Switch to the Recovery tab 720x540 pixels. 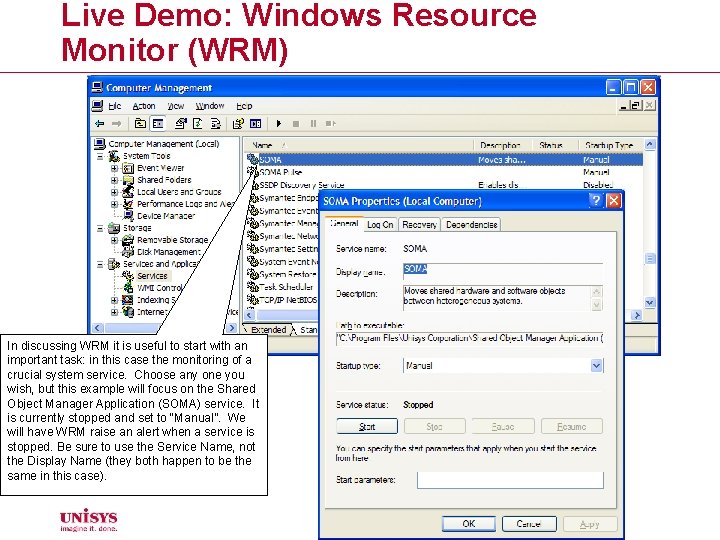[x=419, y=225]
